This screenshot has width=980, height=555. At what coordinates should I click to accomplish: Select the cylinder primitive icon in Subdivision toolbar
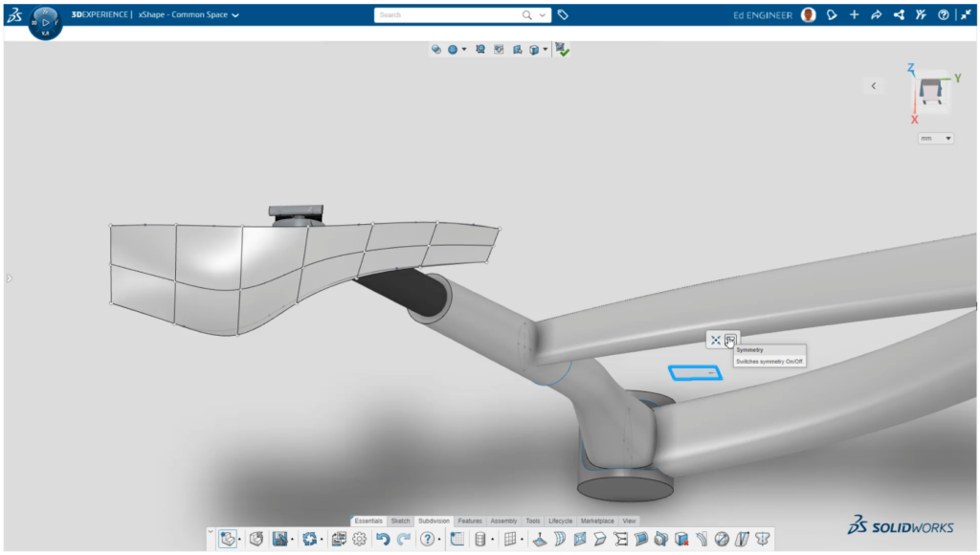pyautogui.click(x=482, y=539)
